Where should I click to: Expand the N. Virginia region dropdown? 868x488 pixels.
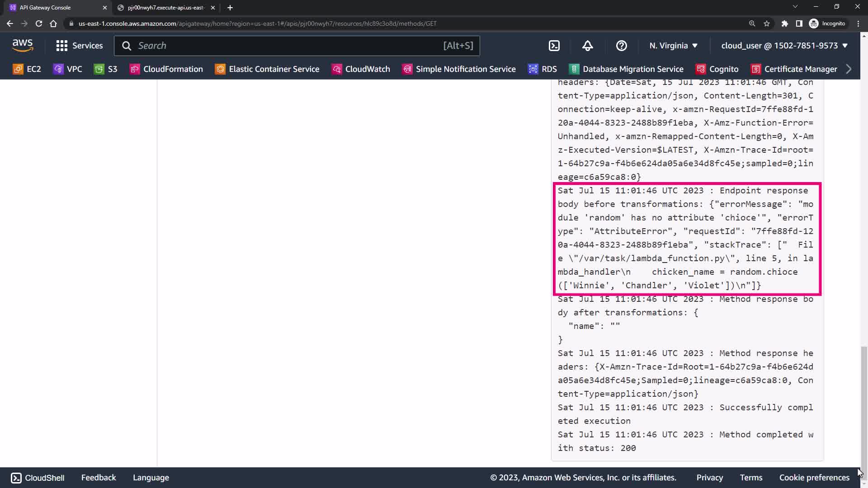[x=673, y=46]
